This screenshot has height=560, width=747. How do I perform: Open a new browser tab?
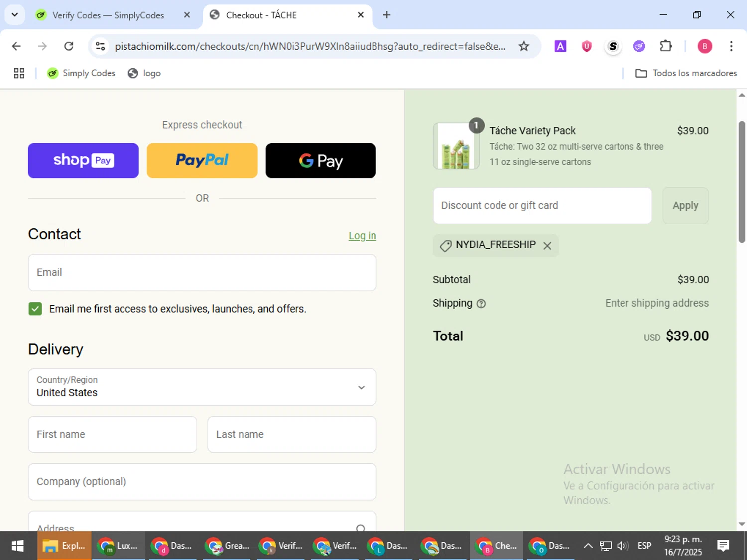click(386, 15)
